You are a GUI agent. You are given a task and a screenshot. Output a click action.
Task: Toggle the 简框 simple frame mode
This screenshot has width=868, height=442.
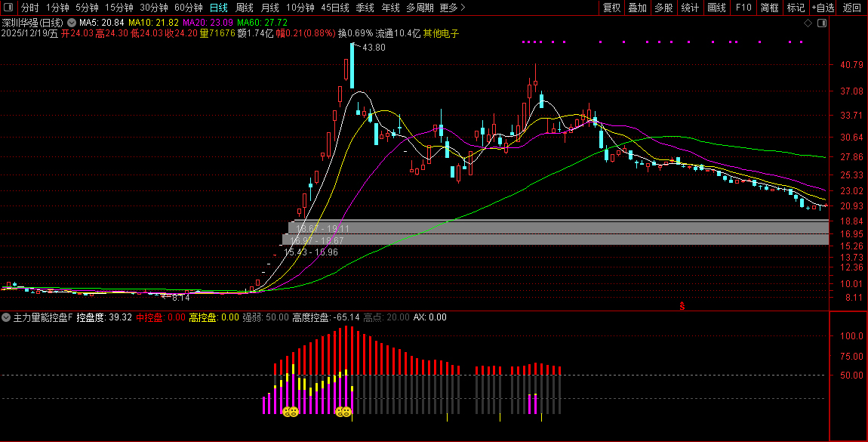[x=769, y=8]
